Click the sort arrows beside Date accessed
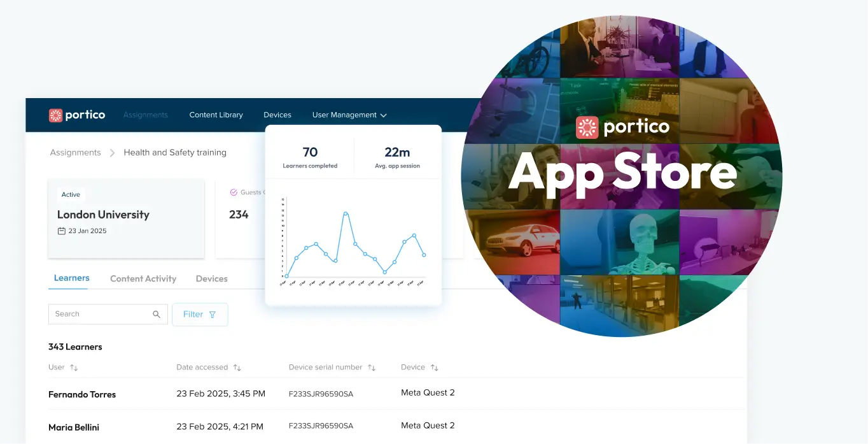This screenshot has width=868, height=444. [237, 367]
